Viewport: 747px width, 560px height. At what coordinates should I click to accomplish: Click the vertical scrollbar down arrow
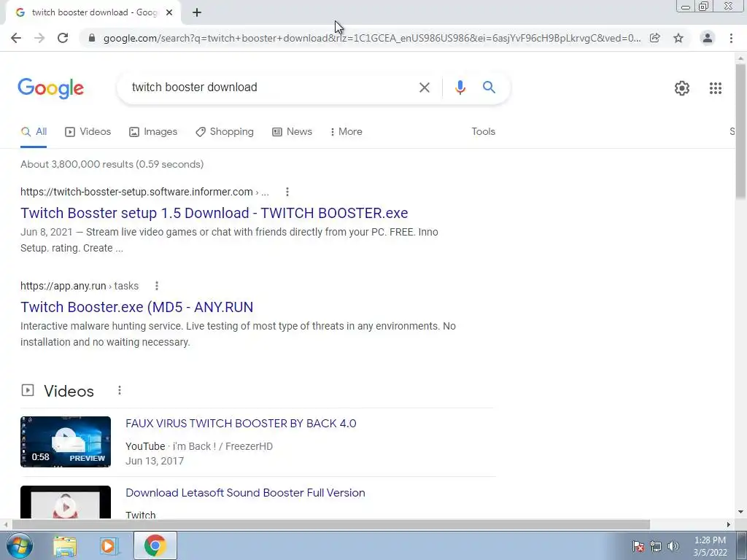[x=740, y=513]
